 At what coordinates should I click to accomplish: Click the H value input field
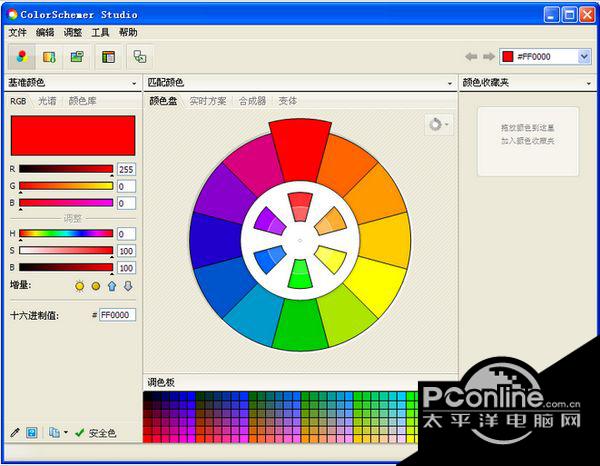click(x=126, y=234)
